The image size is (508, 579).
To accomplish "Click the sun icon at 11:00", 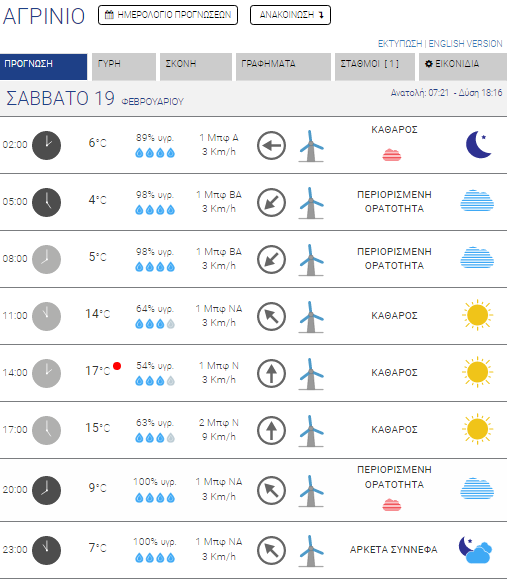I will point(477,315).
